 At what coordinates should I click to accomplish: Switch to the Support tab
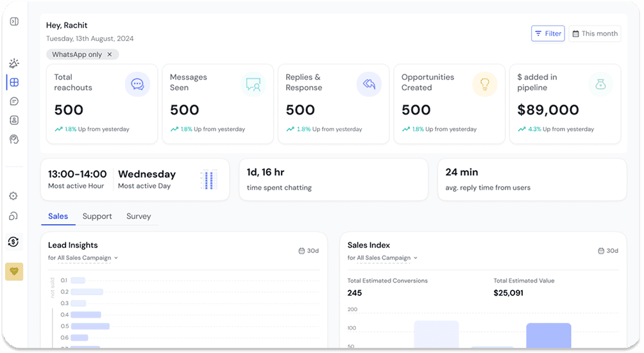tap(97, 217)
